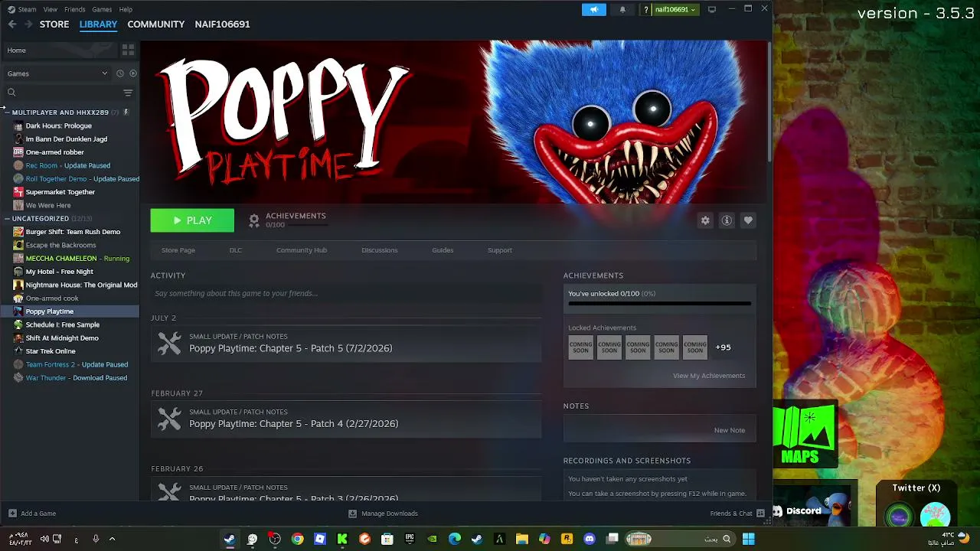Open the View menu
Viewport: 980px width, 551px height.
[51, 9]
